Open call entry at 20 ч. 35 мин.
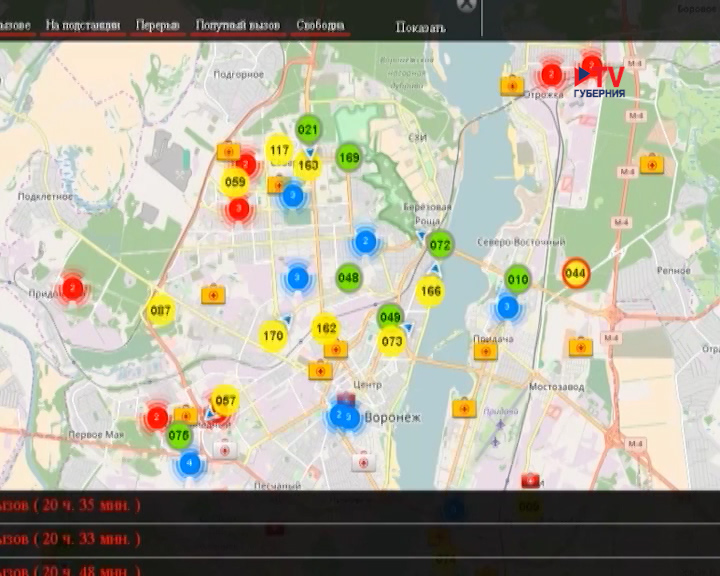 70,506
